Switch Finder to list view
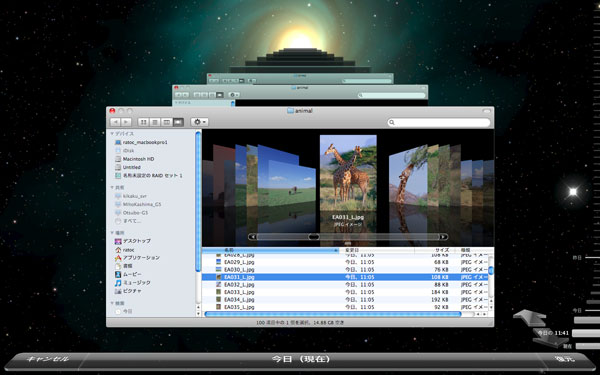Viewport: 600px width, 375px height. tap(155, 122)
